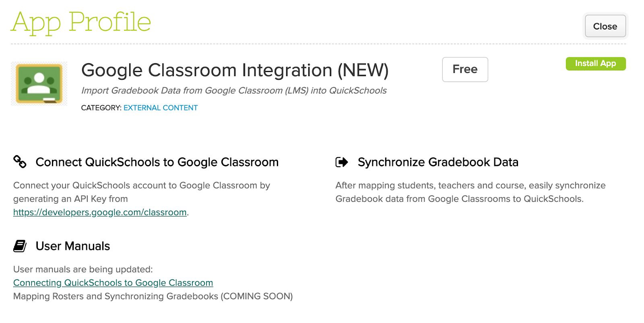Screen dimensions: 644x323
Task: Click the 'User manuals are being updated' text
Action: click(x=83, y=269)
